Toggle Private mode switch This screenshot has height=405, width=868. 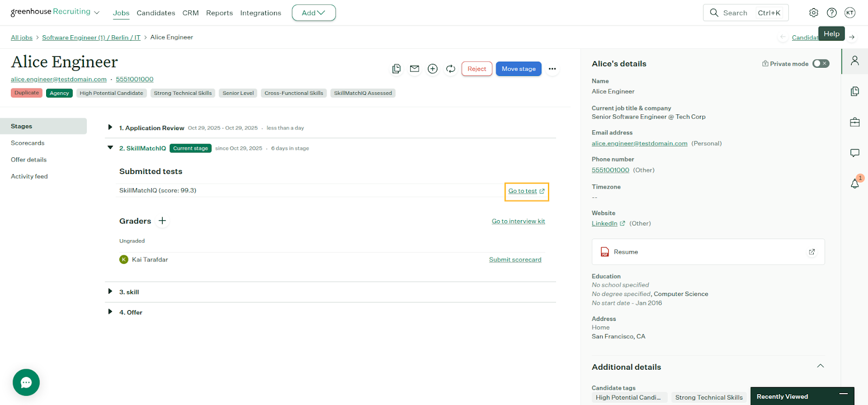point(820,64)
